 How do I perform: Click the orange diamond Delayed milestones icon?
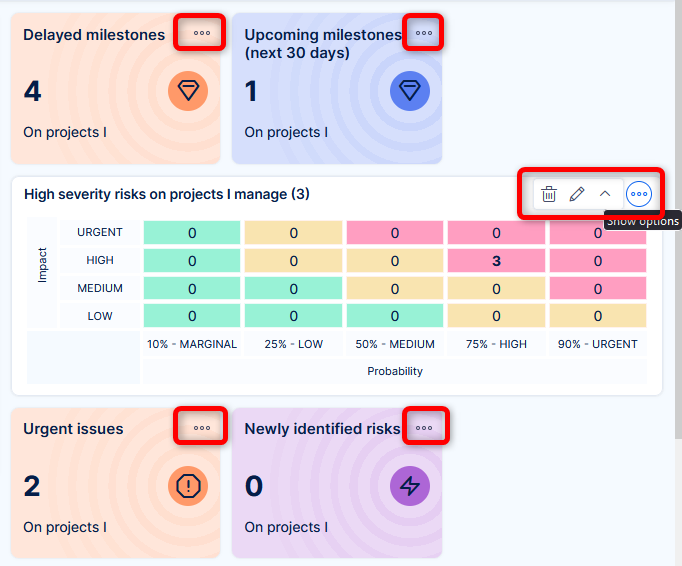pos(188,91)
